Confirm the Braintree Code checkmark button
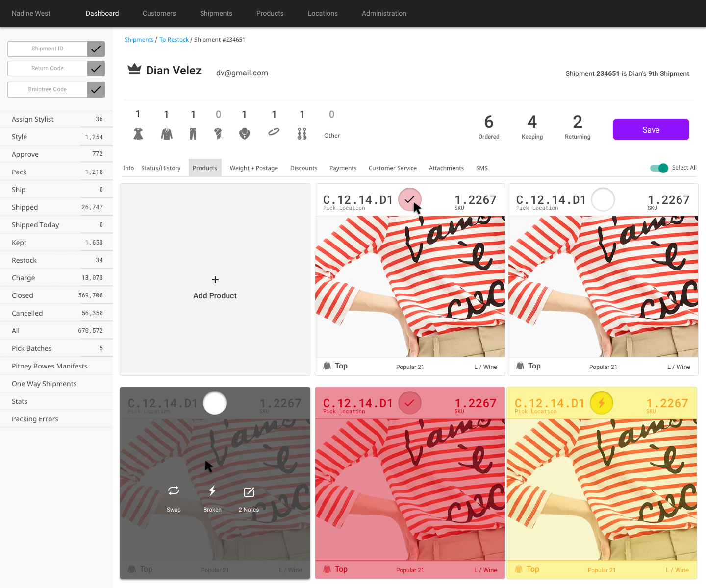Viewport: 706px width, 588px height. [x=96, y=90]
